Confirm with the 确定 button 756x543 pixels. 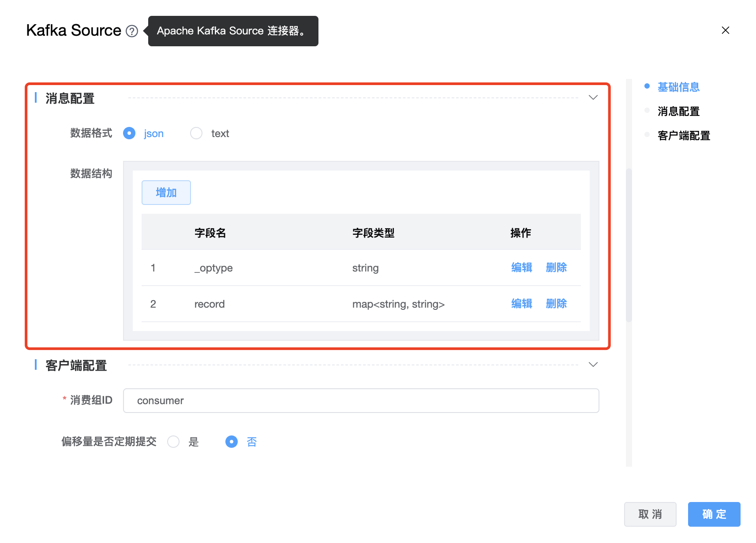pos(714,514)
